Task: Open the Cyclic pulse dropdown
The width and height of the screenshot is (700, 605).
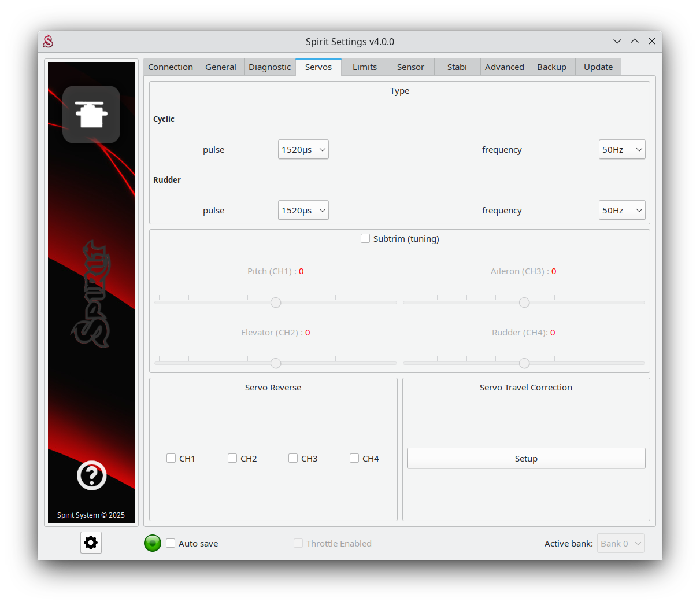Action: coord(303,149)
